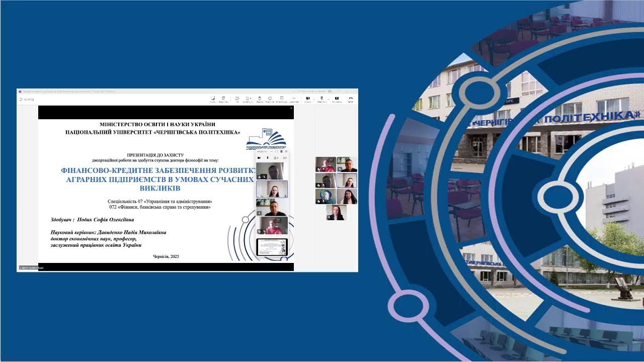Select the highlighted woman's video in mini window
The height and width of the screenshot is (362, 644).
click(x=272, y=189)
